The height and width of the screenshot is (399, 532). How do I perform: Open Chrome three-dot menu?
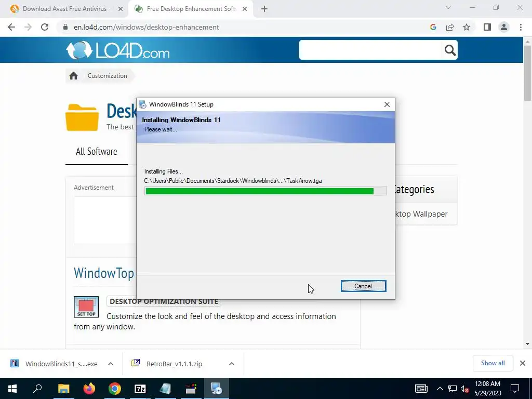click(521, 27)
